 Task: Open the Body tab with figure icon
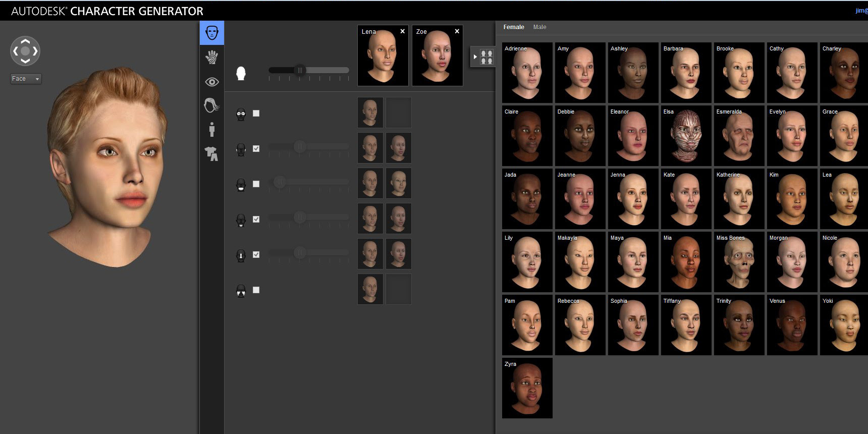pyautogui.click(x=212, y=130)
